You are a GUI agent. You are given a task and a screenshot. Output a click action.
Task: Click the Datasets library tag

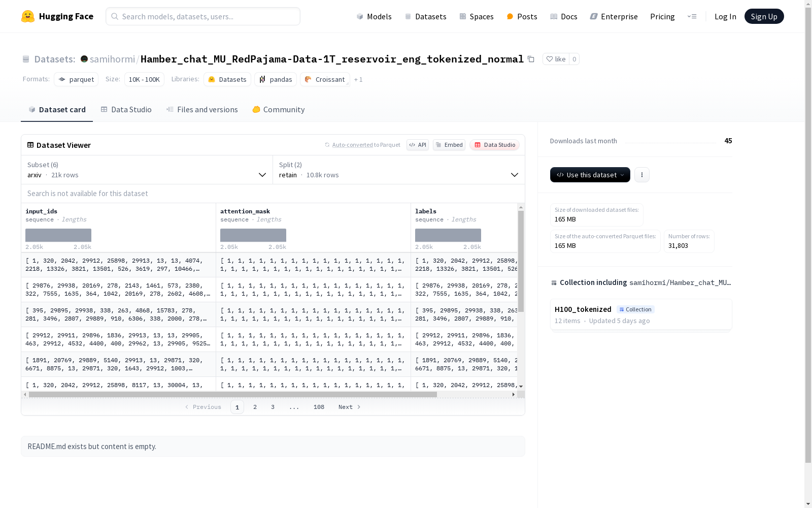[227, 79]
